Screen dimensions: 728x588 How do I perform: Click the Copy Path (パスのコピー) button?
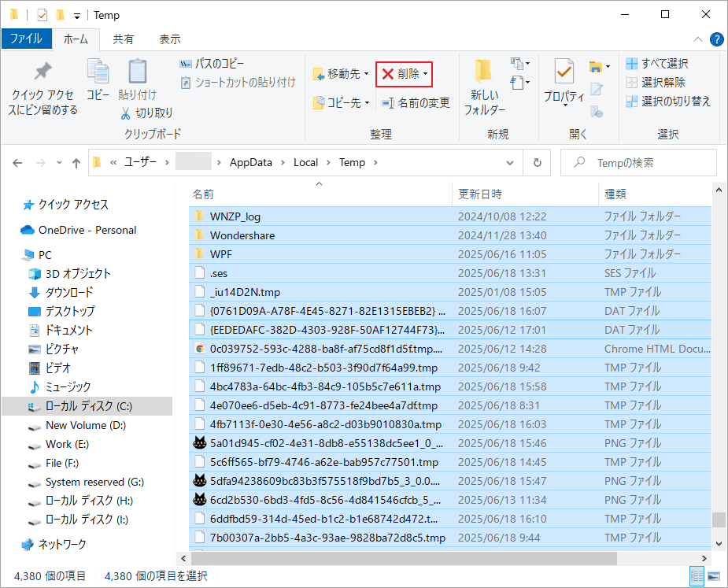coord(212,64)
